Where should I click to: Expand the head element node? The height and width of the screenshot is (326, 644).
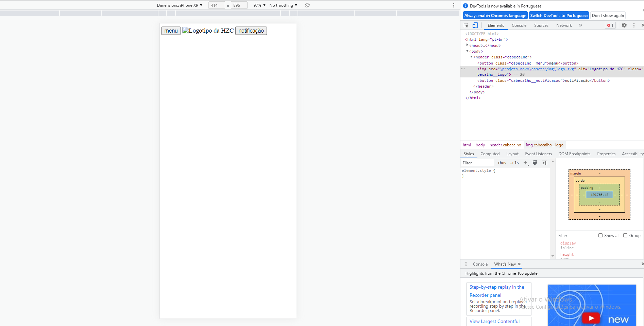point(467,45)
